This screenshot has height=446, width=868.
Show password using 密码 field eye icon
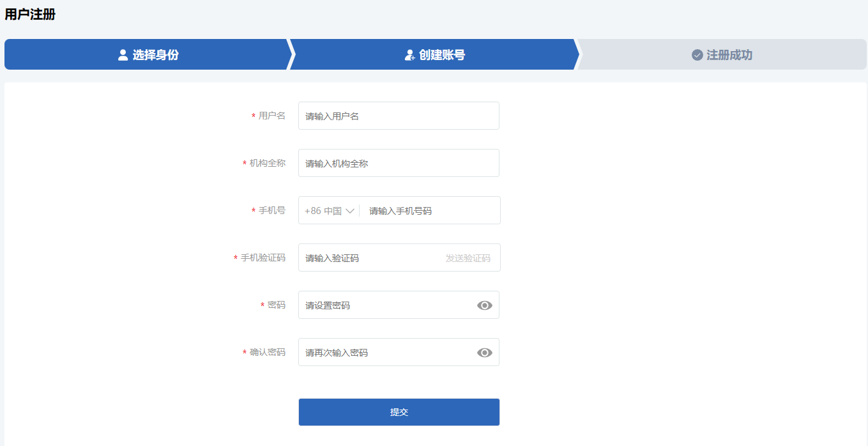pos(485,305)
